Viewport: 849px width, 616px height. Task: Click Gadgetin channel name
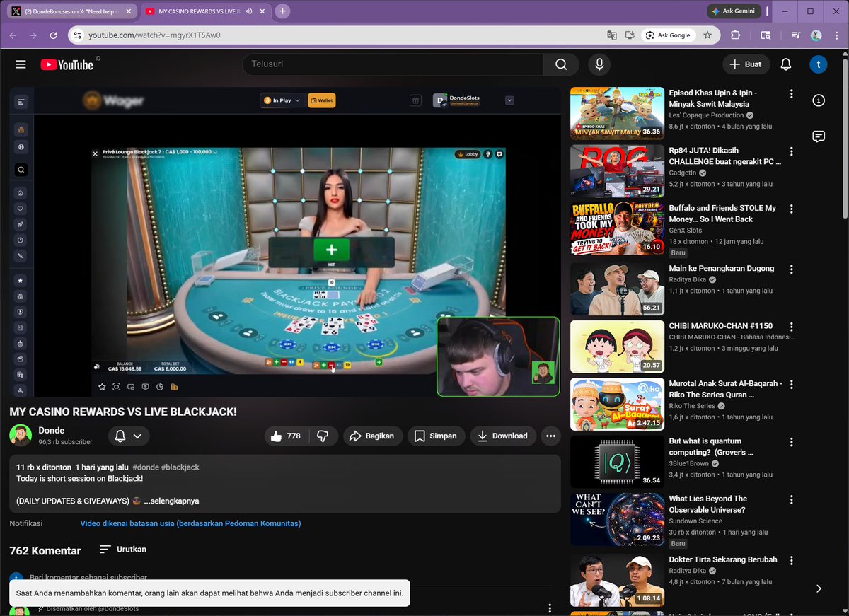pyautogui.click(x=683, y=173)
